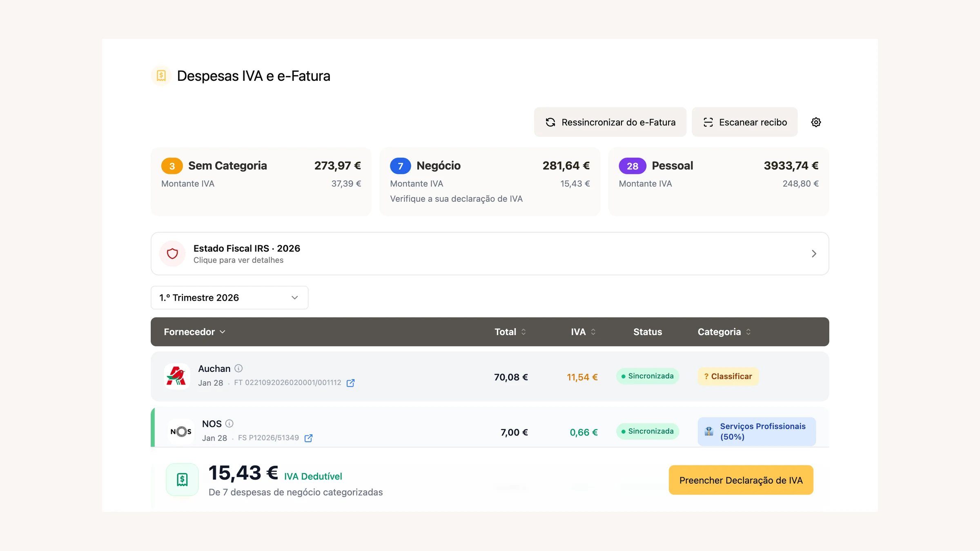Screen dimensions: 980x551
Task: Click NOS invoice number FS P12026/51349
Action: [268, 438]
